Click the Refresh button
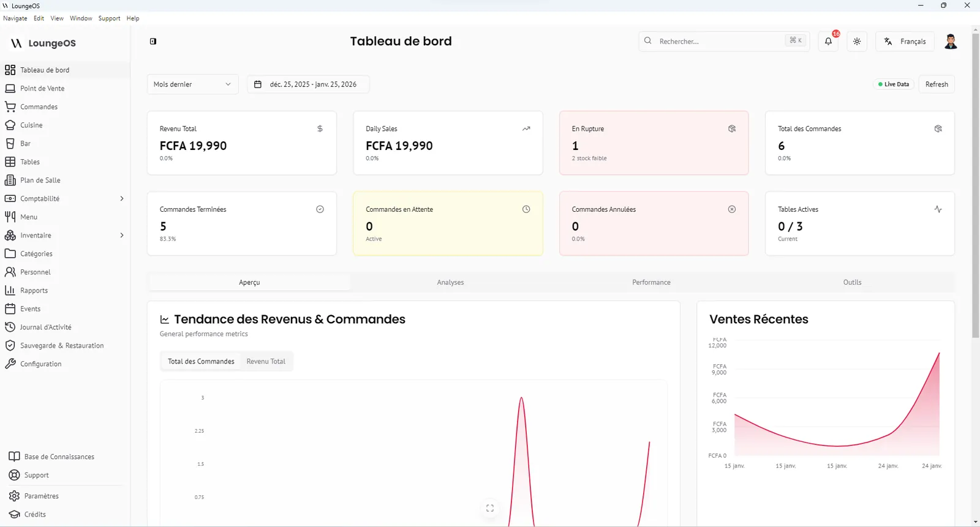This screenshot has height=527, width=980. coord(937,84)
